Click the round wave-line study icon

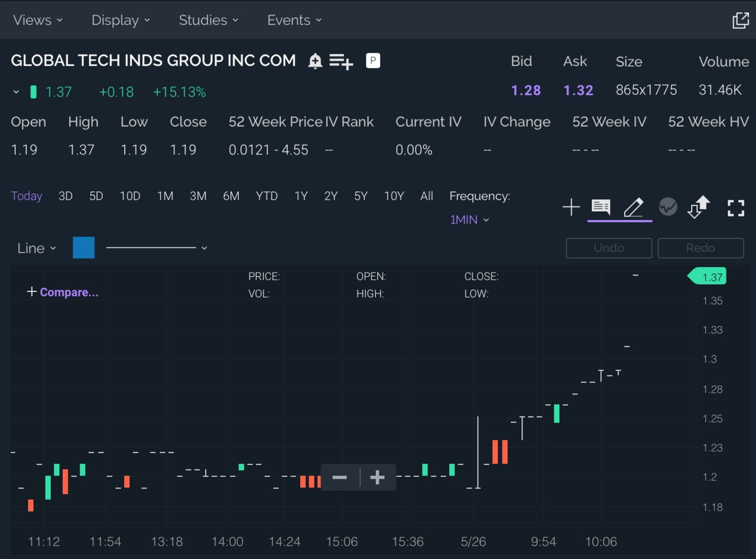pyautogui.click(x=668, y=207)
